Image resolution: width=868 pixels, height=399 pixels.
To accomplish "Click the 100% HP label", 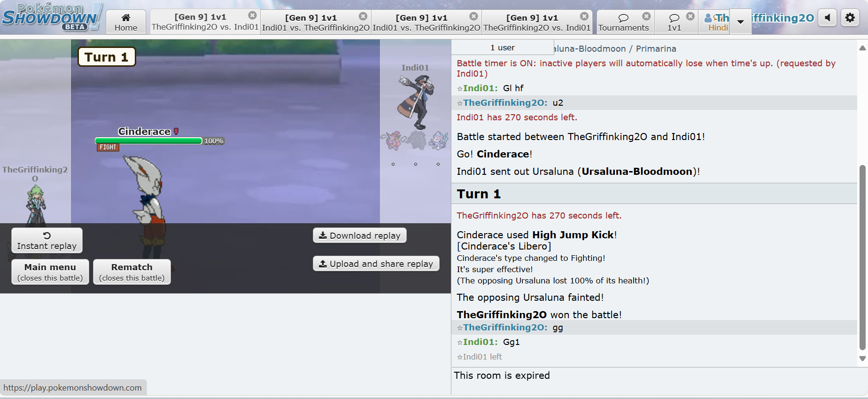I will point(214,141).
